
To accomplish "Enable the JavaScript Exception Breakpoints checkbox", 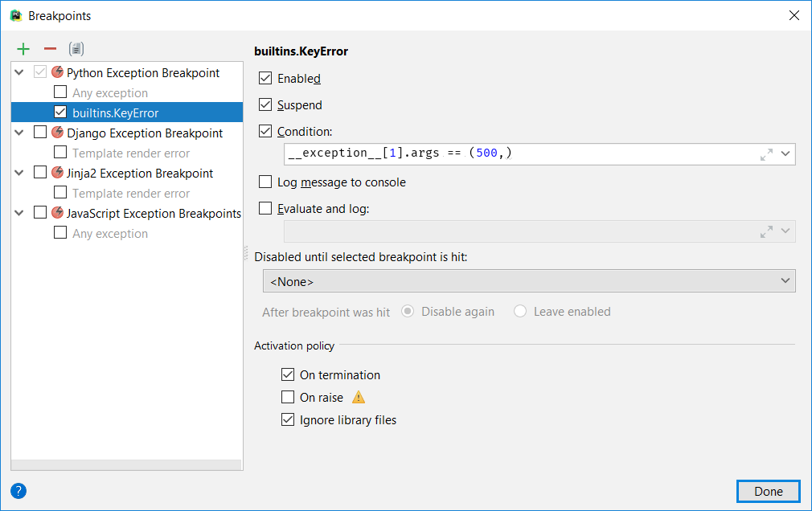I will pyautogui.click(x=40, y=213).
